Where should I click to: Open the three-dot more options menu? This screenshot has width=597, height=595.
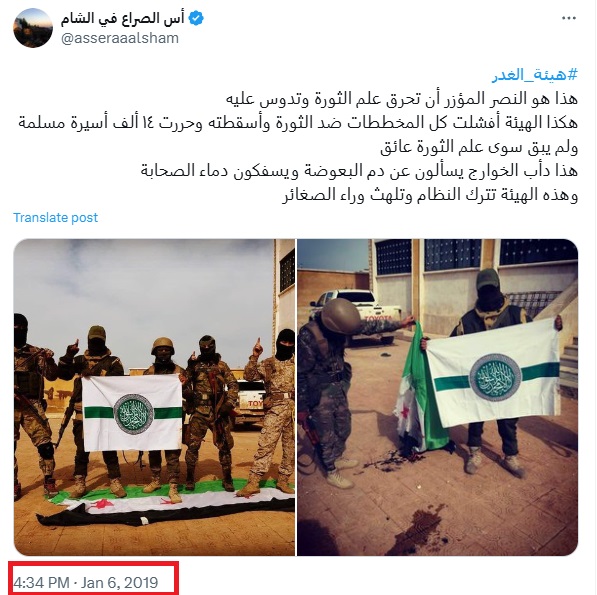click(x=569, y=18)
